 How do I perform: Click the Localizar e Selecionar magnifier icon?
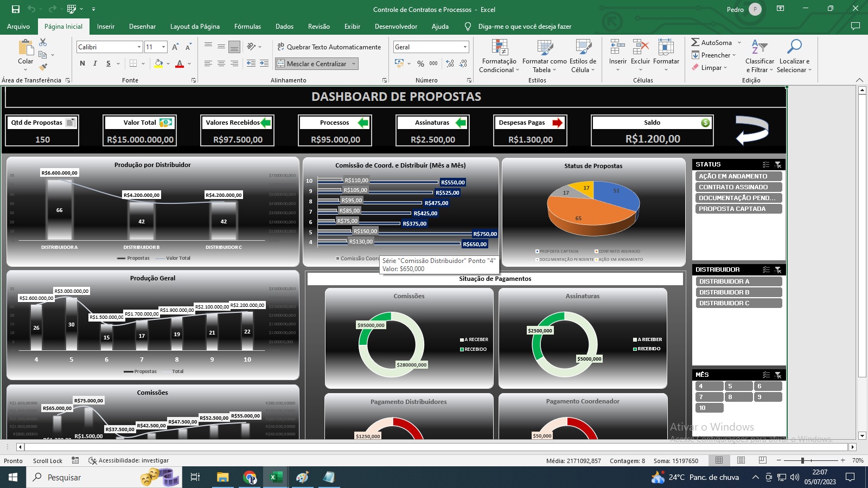point(794,48)
